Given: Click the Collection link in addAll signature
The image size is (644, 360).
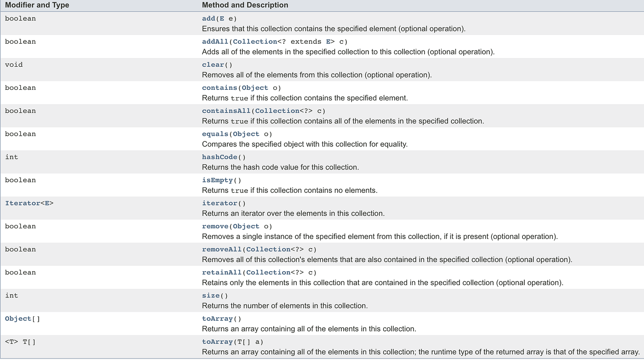Looking at the screenshot, I should click(255, 41).
